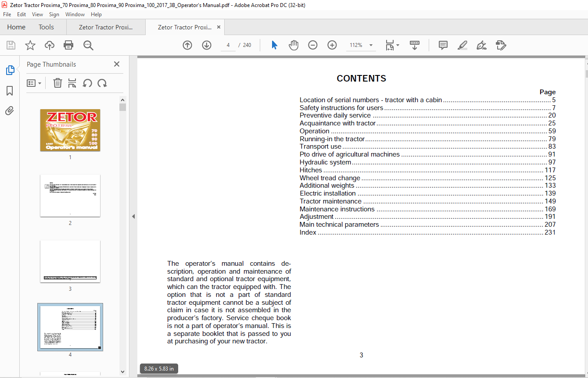Open the Help menu
The width and height of the screenshot is (588, 378).
coord(97,14)
